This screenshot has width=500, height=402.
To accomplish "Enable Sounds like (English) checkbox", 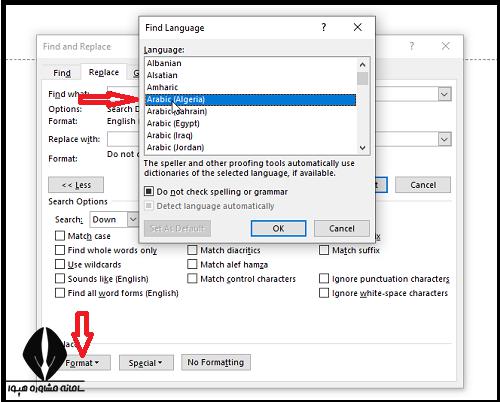I will (60, 279).
